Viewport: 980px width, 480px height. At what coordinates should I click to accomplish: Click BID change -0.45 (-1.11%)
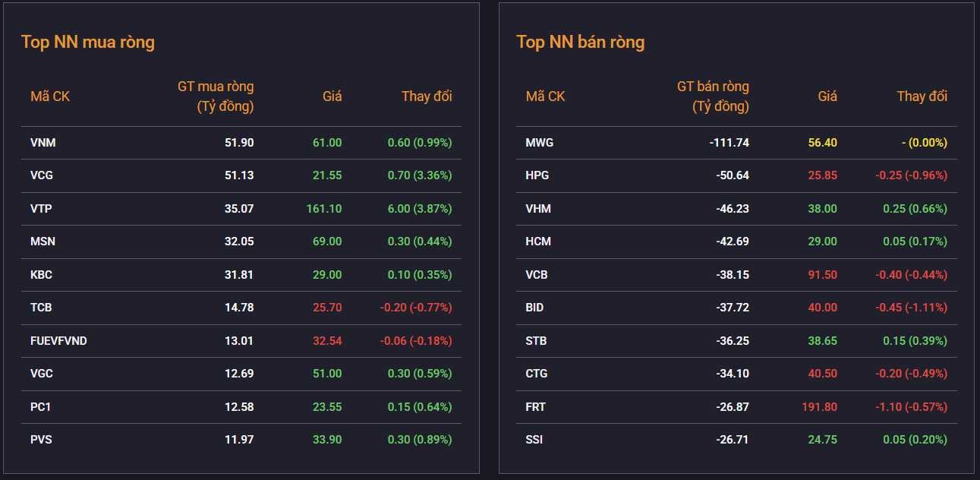click(912, 308)
